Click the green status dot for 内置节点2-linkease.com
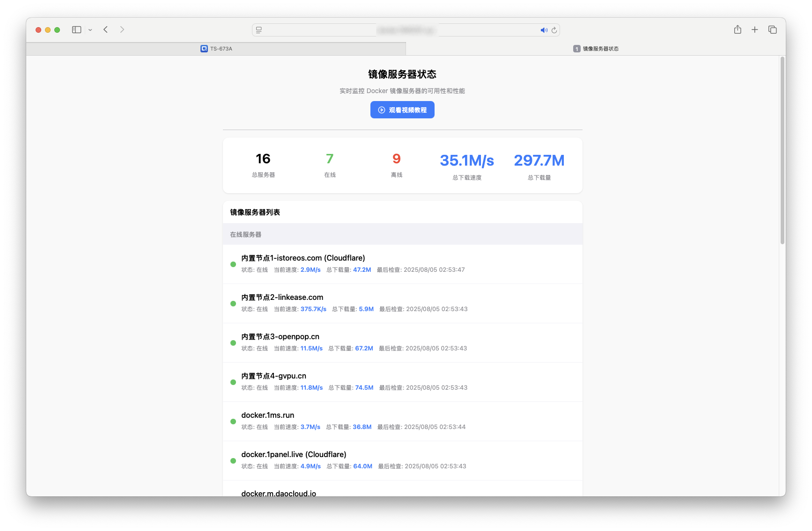Viewport: 812px width, 531px height. pyautogui.click(x=233, y=303)
